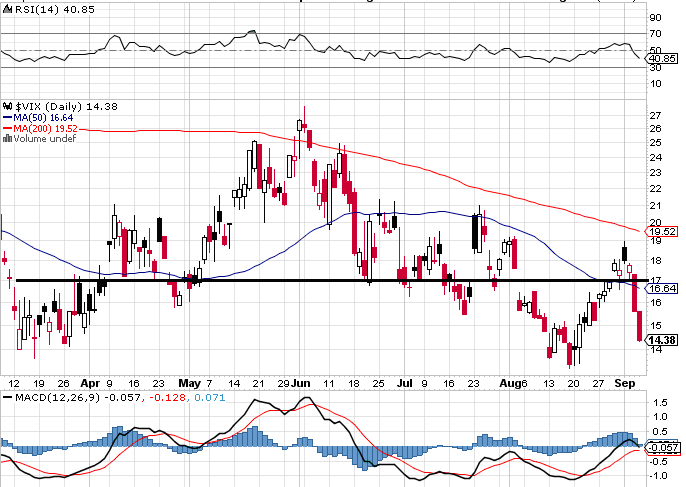The image size is (686, 487).
Task: Click the red MA(200) legend line marker
Action: tap(6, 127)
